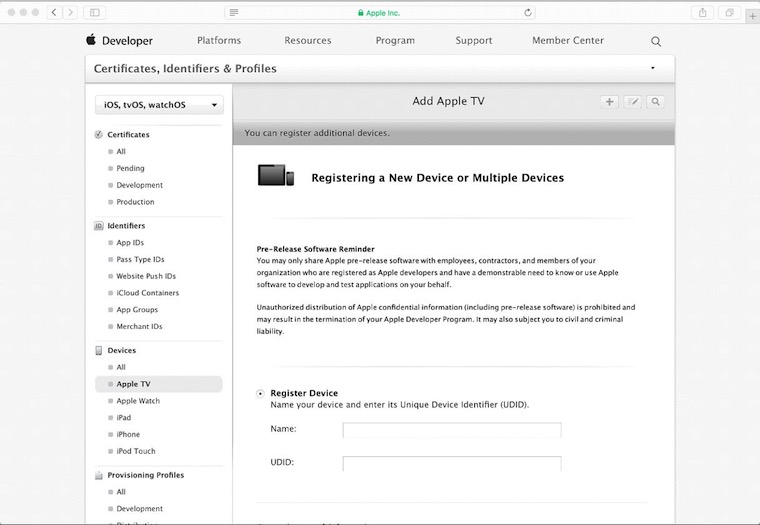Viewport: 760px width, 525px height.
Task: Click the Provisioning Profiles section icon
Action: coord(98,475)
